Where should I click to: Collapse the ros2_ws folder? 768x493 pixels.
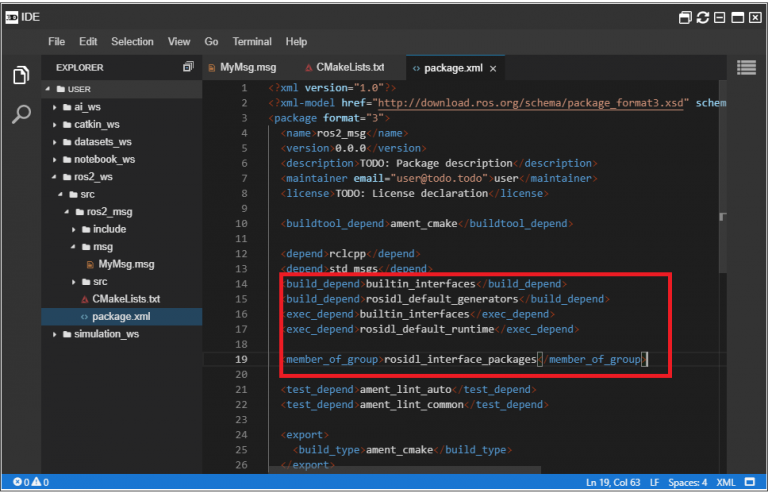[55, 177]
